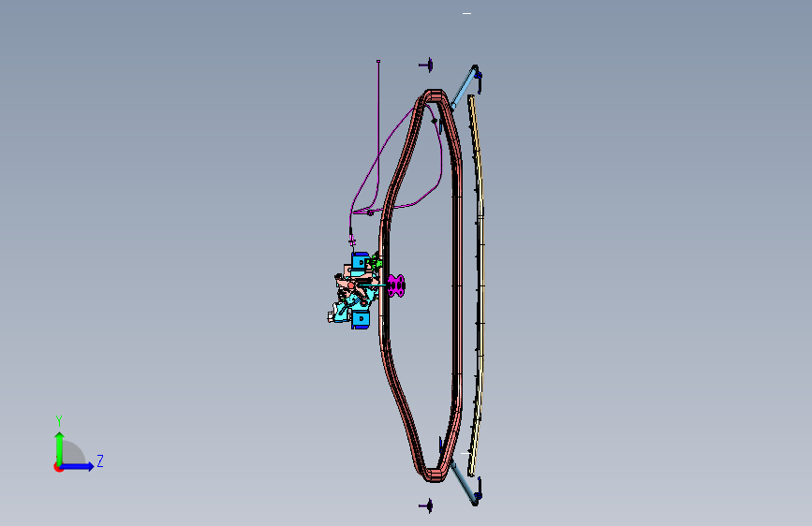Select the lower blue block of the mechanism
Image resolution: width=812 pixels, height=526 pixels.
361,319
